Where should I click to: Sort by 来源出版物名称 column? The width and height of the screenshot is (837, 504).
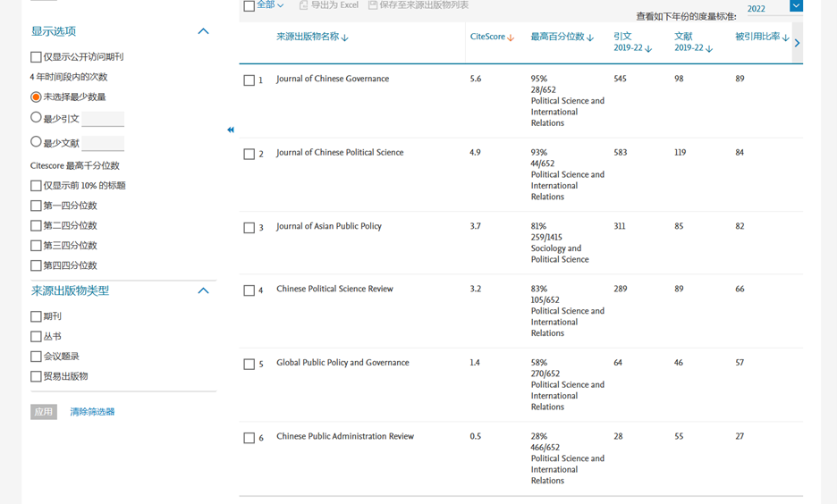pos(312,37)
